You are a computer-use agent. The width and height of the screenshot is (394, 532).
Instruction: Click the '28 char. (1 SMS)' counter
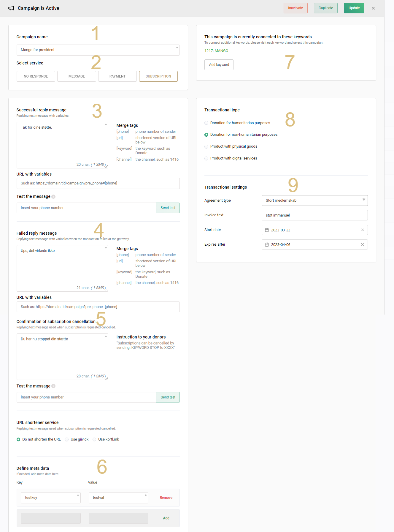(91, 376)
